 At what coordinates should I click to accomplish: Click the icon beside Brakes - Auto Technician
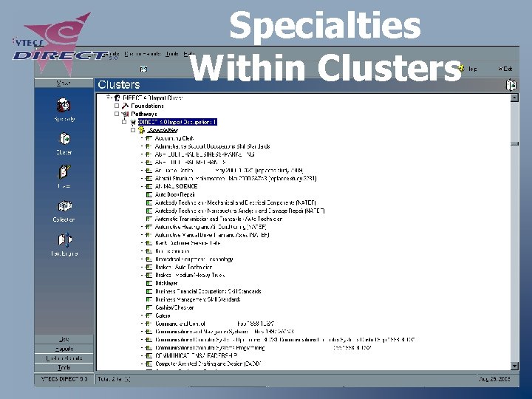coord(149,267)
